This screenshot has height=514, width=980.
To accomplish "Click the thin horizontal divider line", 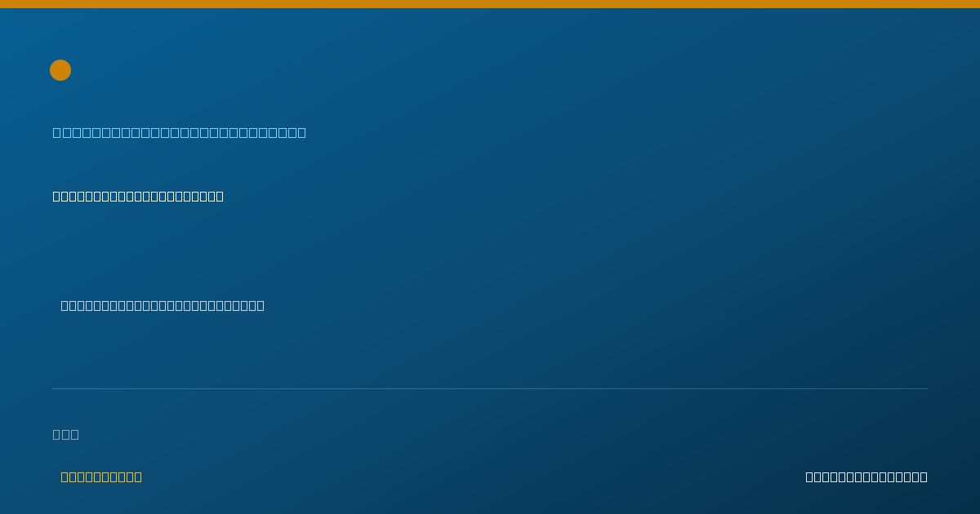I will tap(490, 388).
